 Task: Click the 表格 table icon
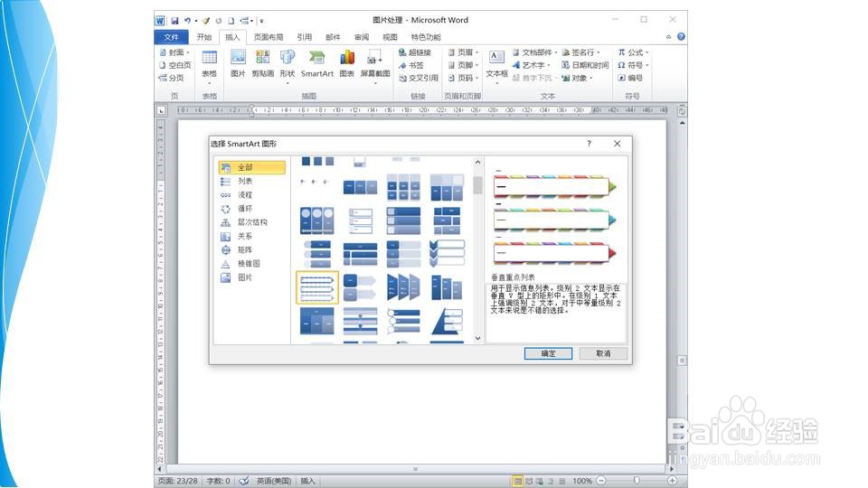click(209, 65)
